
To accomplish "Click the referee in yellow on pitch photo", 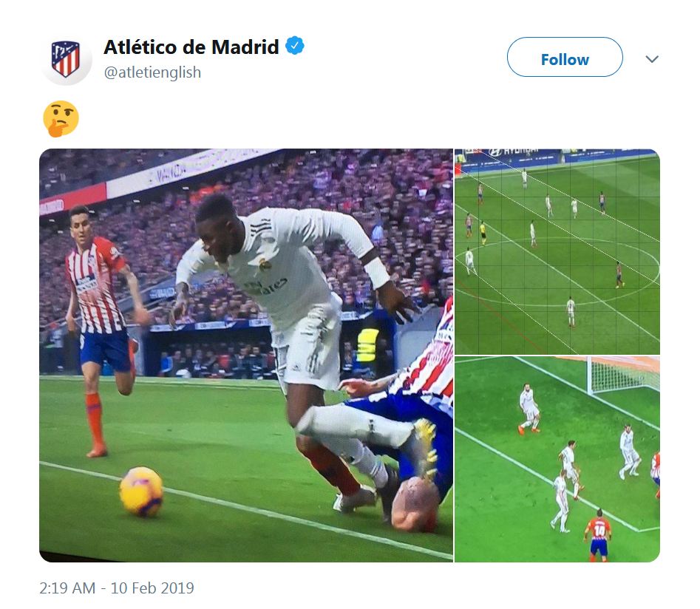I will coord(483,233).
